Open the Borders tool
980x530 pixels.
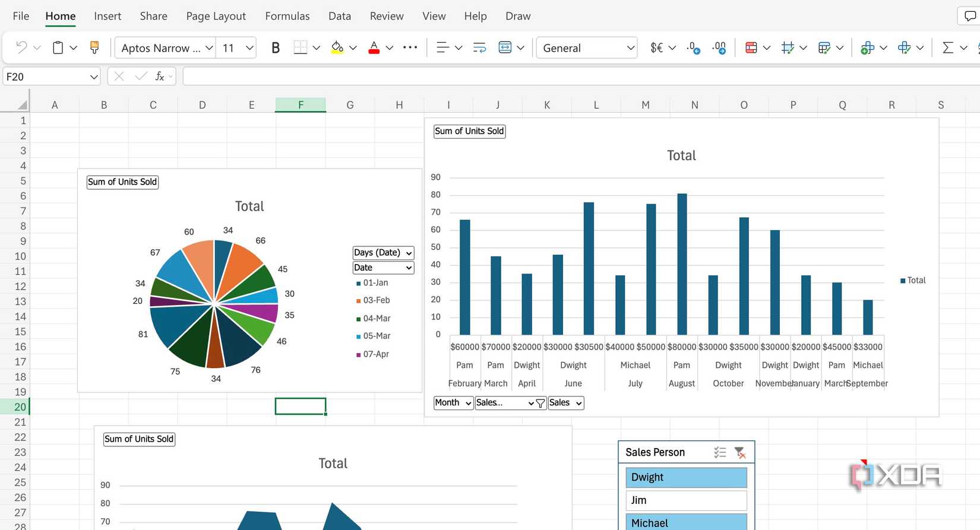(x=301, y=47)
